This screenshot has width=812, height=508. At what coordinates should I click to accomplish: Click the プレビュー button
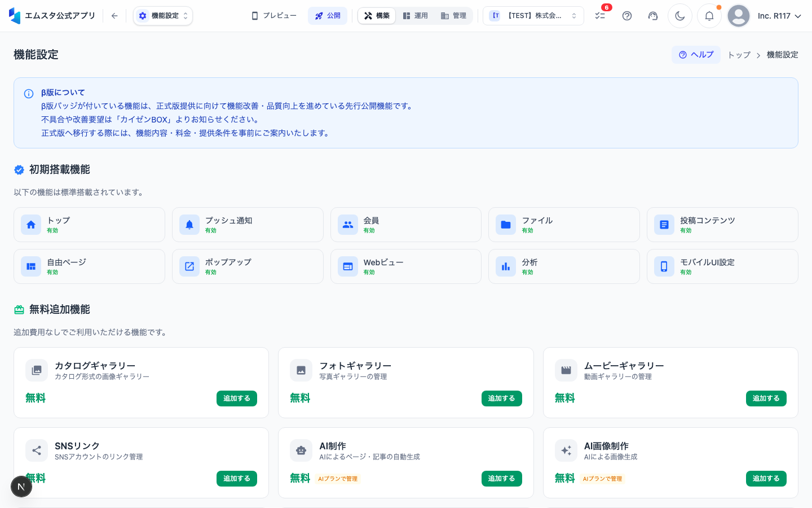coord(274,16)
